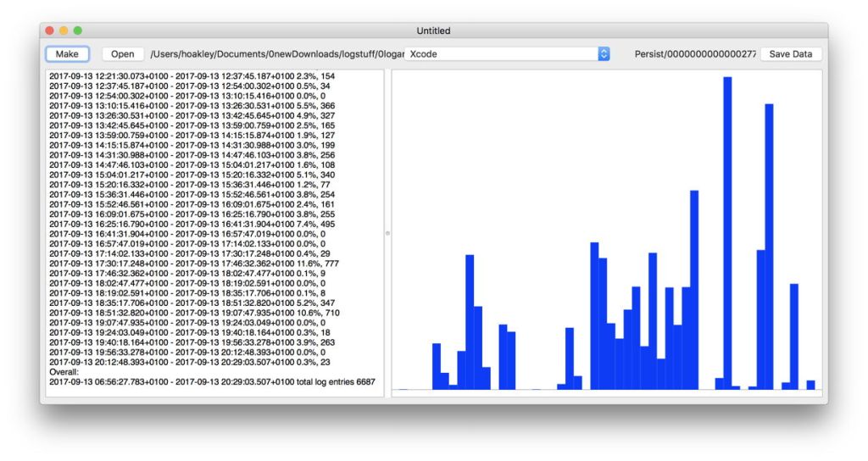Select the log line with 11.6%, 777
This screenshot has width=868, height=461.
click(193, 264)
